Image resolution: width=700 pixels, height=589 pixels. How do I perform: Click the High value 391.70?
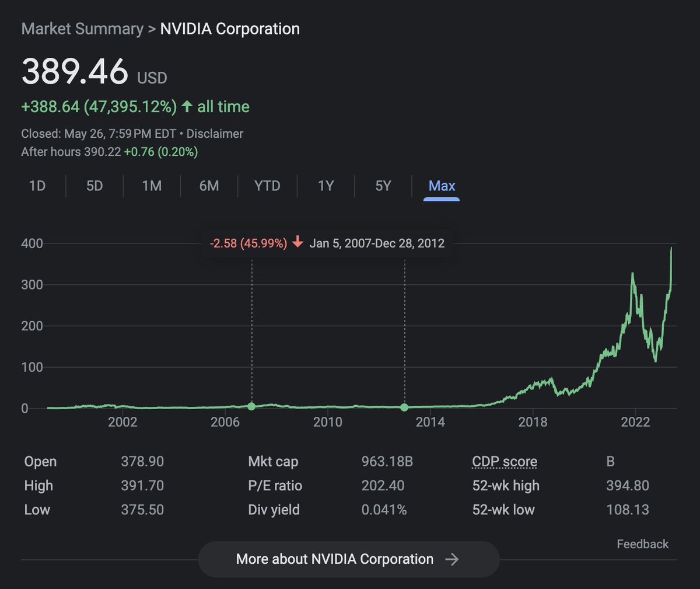coord(142,486)
